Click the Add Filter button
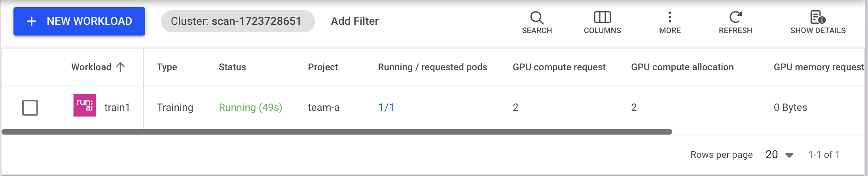The width and height of the screenshot is (868, 176). coord(355,21)
